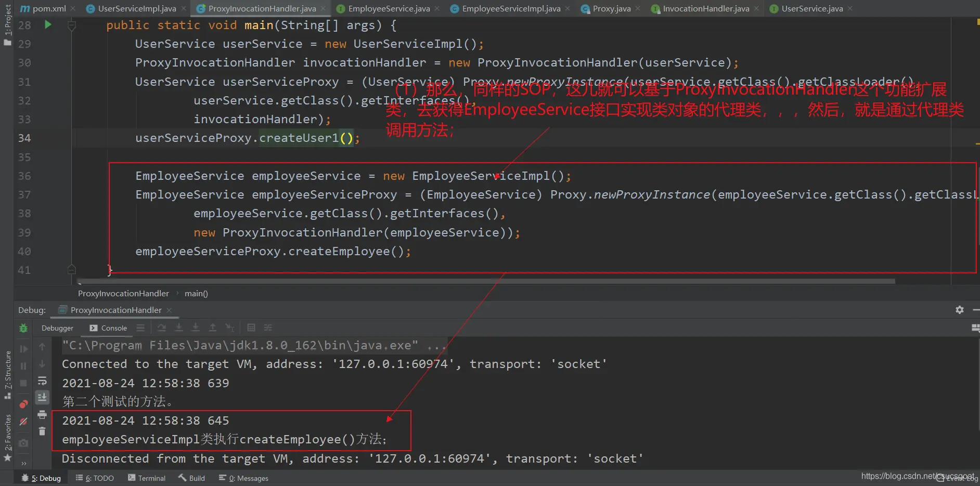Image resolution: width=980 pixels, height=486 pixels.
Task: Click the console Print icon
Action: pyautogui.click(x=42, y=414)
